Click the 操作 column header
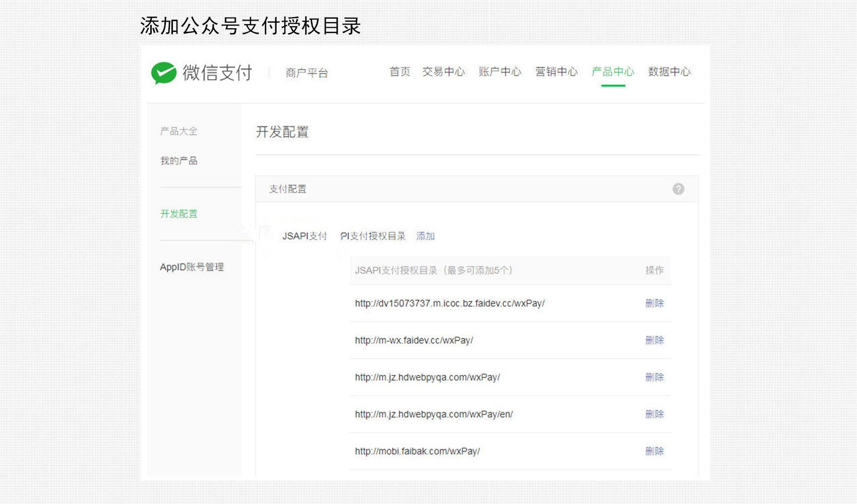 [x=654, y=271]
